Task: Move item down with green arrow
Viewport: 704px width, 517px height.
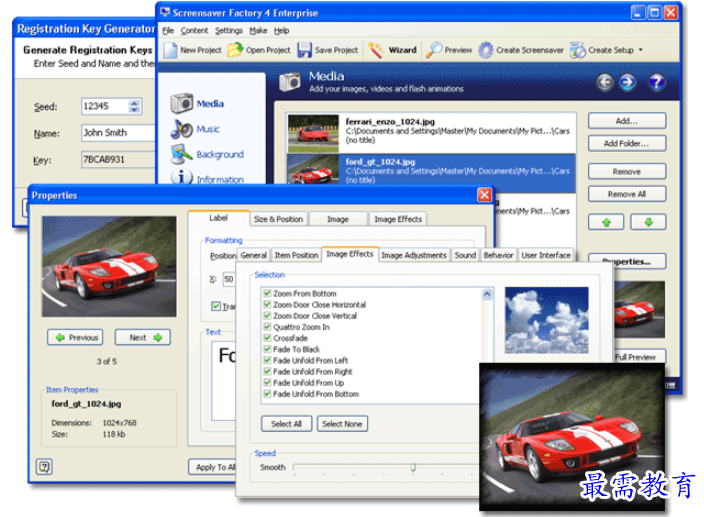Action: pyautogui.click(x=648, y=222)
